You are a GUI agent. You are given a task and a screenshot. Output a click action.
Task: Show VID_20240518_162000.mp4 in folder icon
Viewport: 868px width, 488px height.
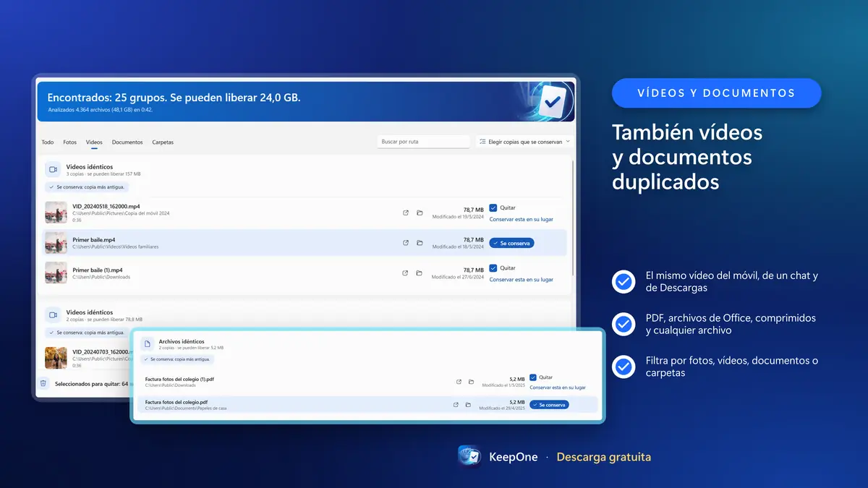pos(420,213)
